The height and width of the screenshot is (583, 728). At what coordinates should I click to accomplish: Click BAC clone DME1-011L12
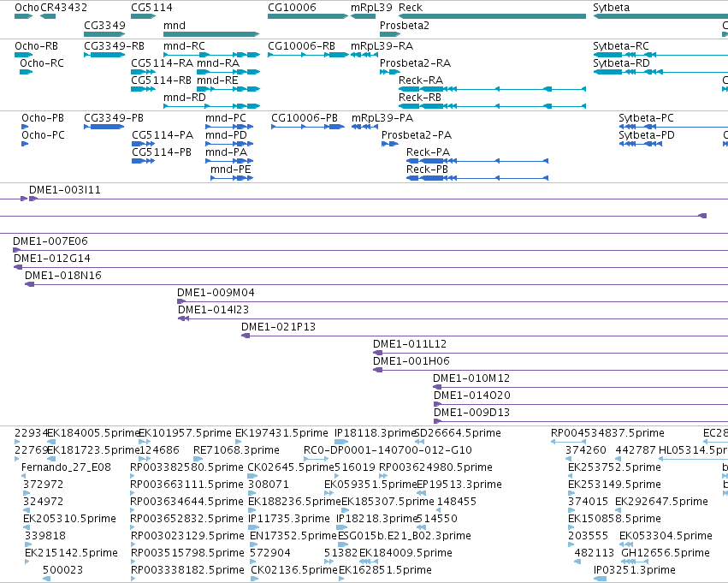pyautogui.click(x=551, y=354)
